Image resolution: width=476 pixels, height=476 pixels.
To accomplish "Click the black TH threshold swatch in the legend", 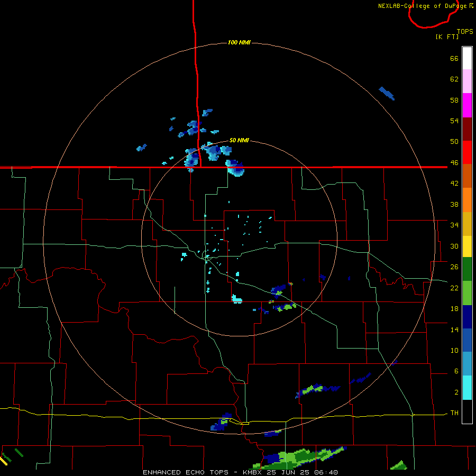I will [x=467, y=411].
